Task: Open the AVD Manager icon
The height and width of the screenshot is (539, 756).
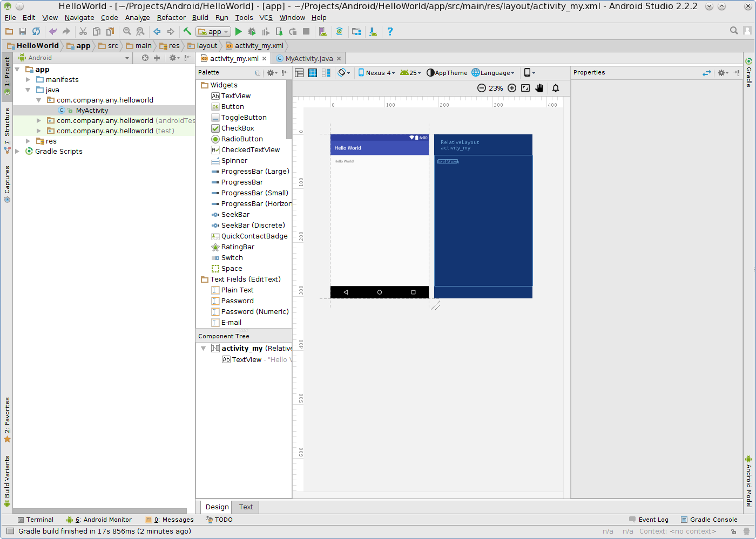Action: 323,31
